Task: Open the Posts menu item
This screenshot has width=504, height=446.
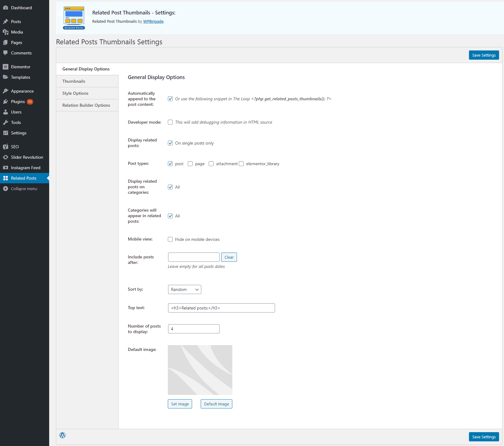Action: (x=25, y=22)
